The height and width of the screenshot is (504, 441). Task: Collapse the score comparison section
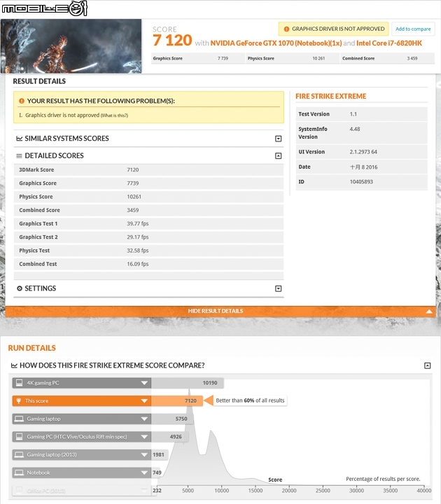[428, 366]
